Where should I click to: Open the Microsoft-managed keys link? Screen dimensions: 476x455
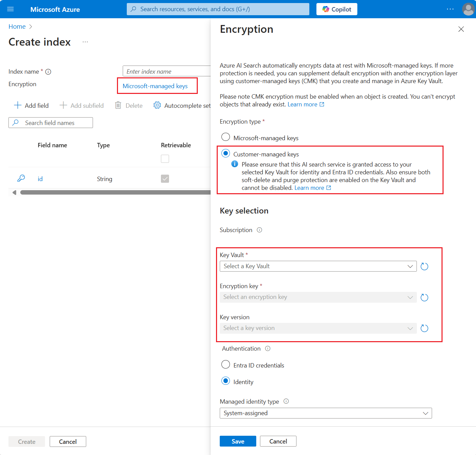(x=155, y=86)
